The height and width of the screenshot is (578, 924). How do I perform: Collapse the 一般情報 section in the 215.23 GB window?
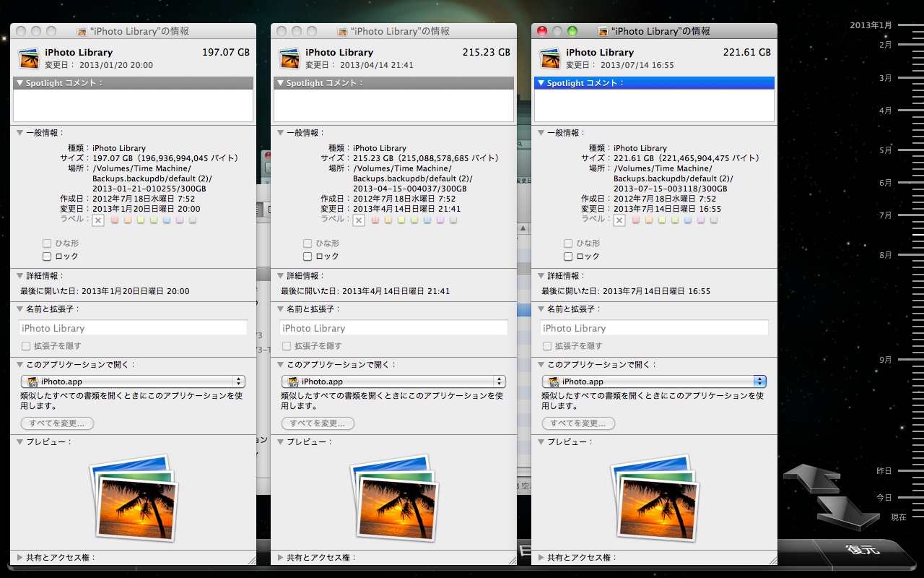click(281, 133)
